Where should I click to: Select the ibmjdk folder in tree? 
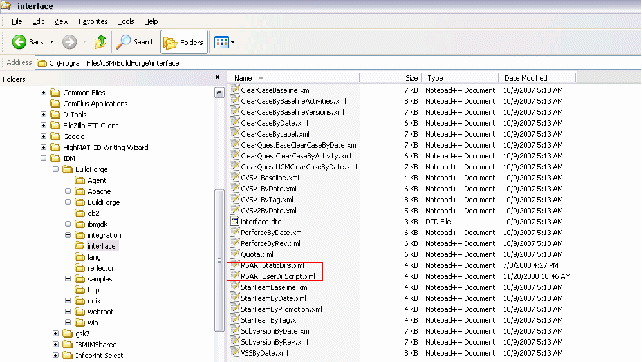tap(92, 224)
